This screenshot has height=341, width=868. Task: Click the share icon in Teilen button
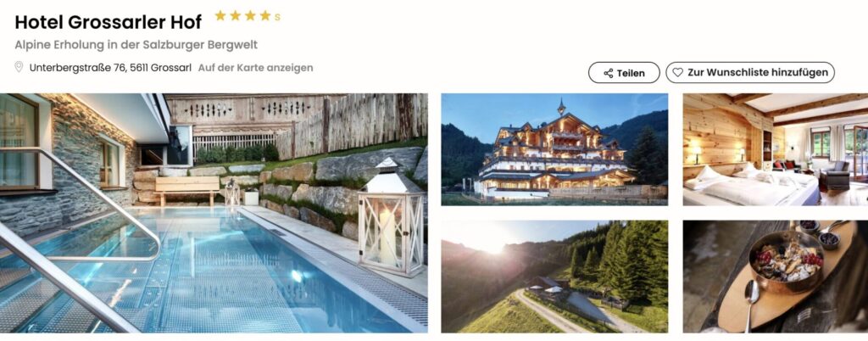(609, 73)
